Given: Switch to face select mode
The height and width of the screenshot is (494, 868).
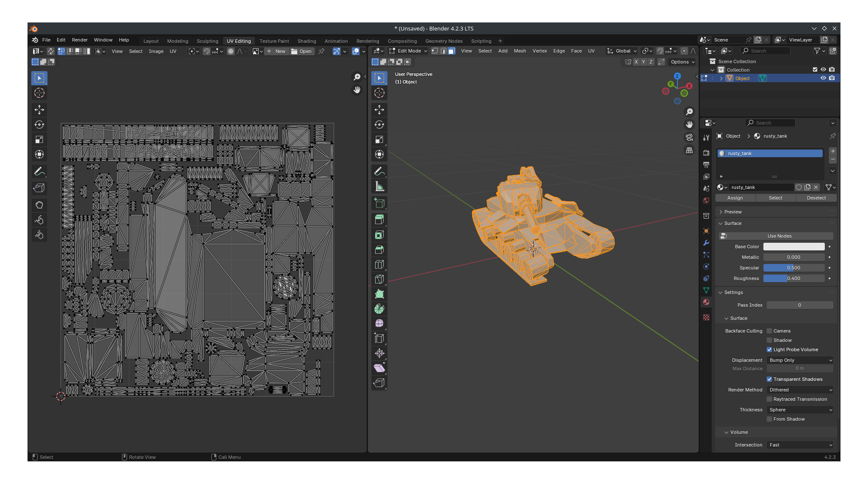Looking at the screenshot, I should click(452, 51).
